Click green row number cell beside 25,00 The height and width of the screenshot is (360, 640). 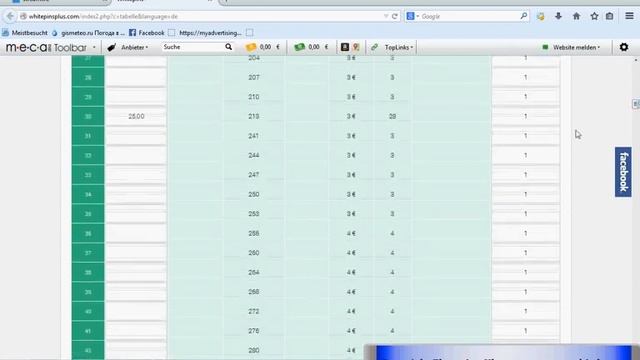click(x=88, y=116)
